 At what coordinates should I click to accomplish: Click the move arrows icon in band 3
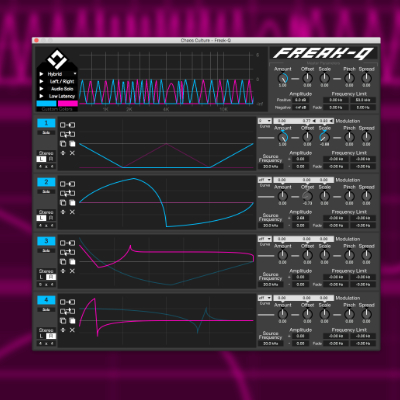pos(63,271)
